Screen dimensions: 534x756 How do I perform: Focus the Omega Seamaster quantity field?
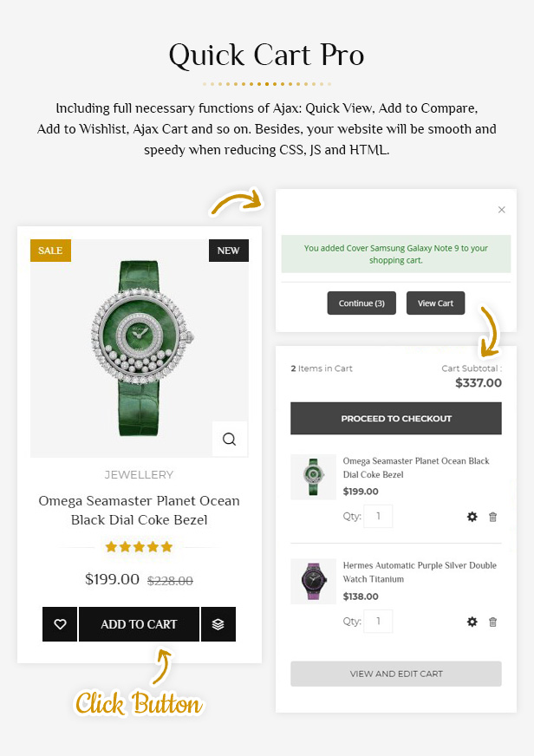coord(378,517)
